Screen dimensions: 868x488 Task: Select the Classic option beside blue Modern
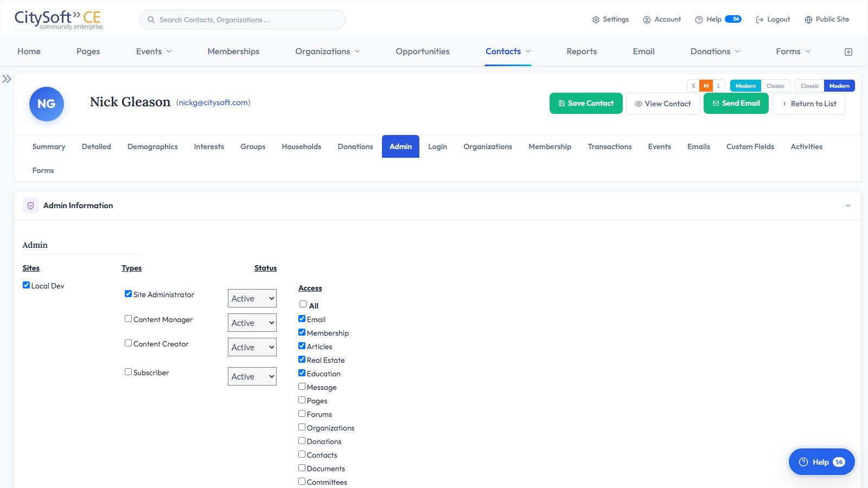tap(809, 86)
